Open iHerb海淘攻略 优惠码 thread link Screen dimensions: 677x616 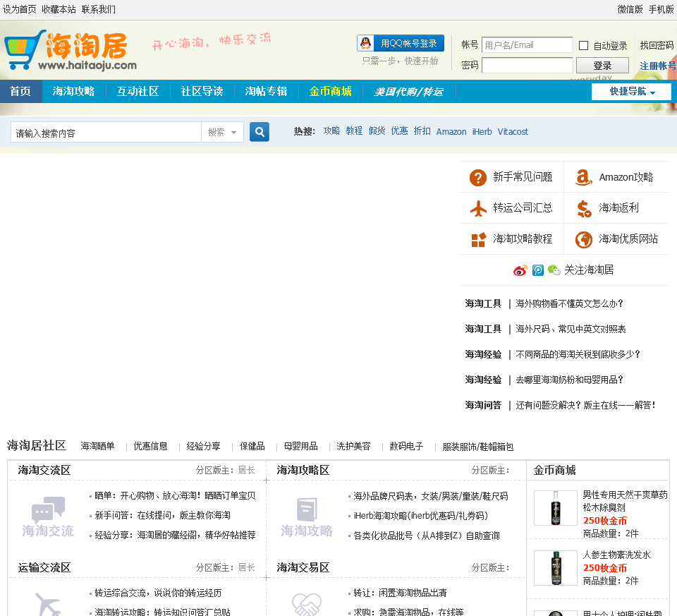coord(420,516)
